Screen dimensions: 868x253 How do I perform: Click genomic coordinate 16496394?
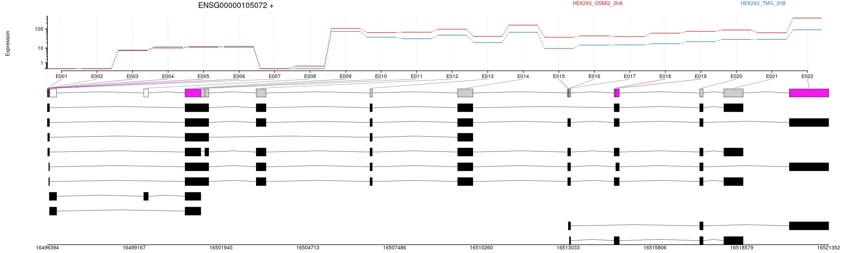pos(47,248)
